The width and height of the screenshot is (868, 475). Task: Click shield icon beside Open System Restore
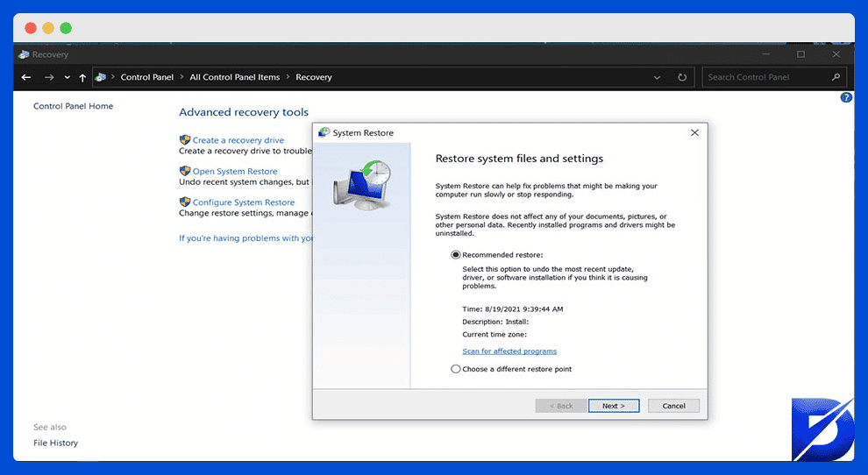pyautogui.click(x=185, y=171)
